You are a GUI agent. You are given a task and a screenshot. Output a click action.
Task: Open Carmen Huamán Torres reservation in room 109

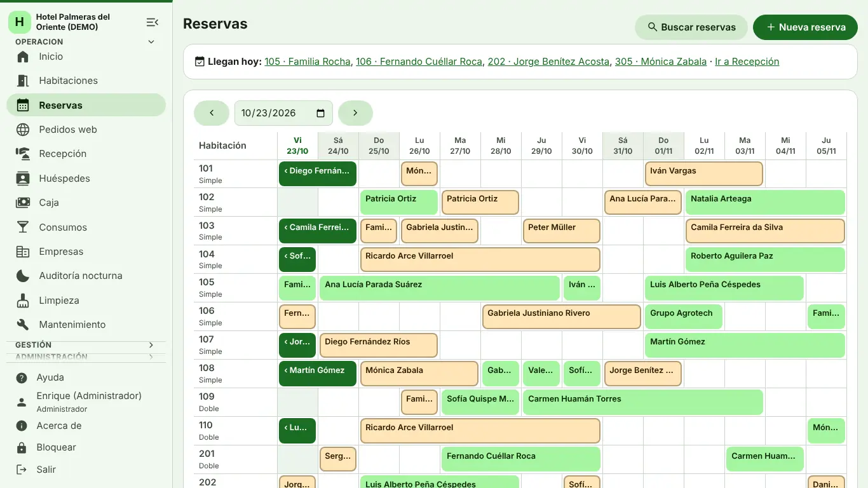point(643,402)
